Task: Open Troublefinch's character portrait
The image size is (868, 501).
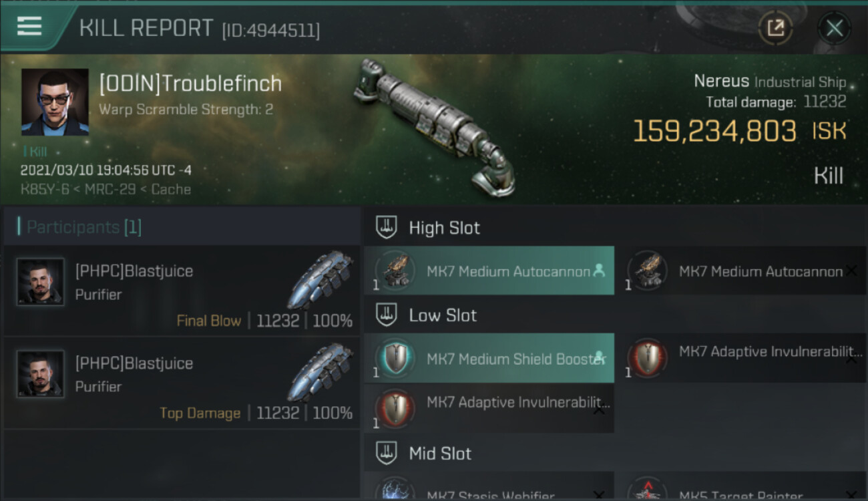Action: click(55, 102)
